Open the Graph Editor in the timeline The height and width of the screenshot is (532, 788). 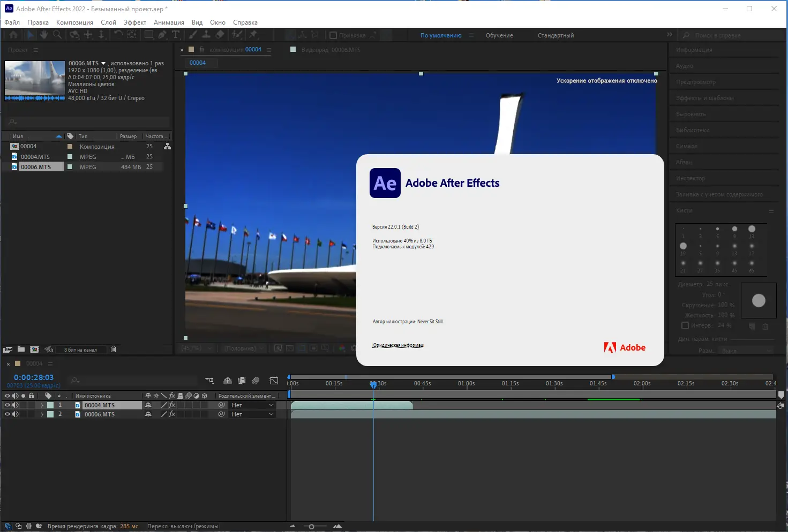(274, 380)
